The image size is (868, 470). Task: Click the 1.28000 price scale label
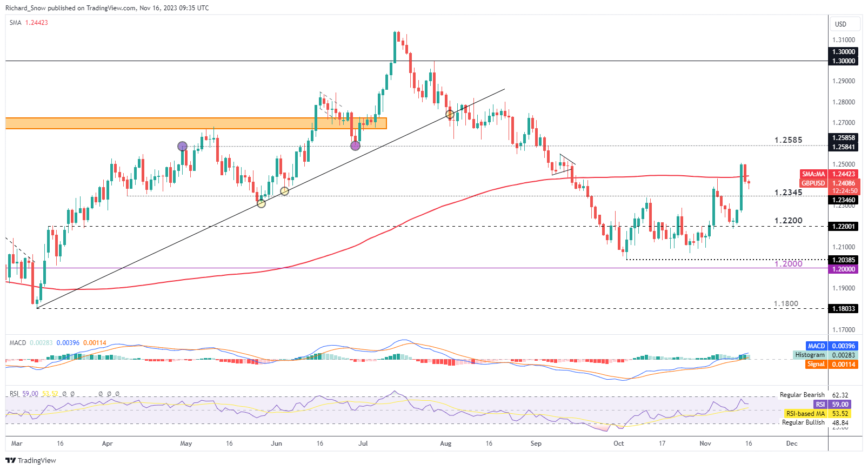(x=844, y=102)
